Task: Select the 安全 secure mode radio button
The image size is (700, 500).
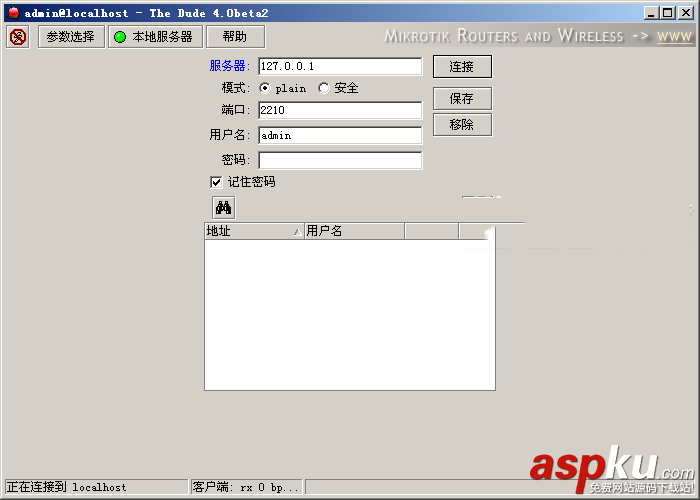Action: pyautogui.click(x=324, y=88)
